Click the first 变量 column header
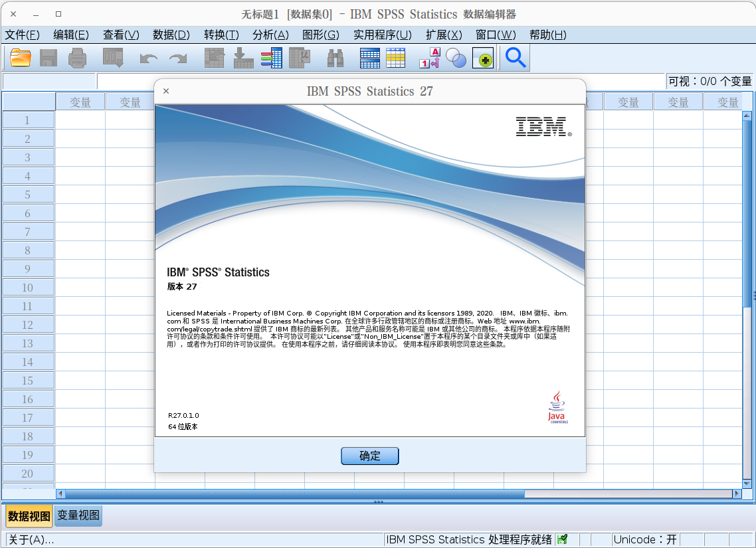This screenshot has width=756, height=548. click(80, 102)
